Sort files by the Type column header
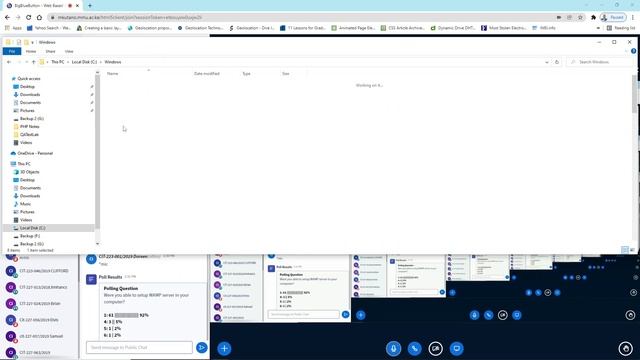640x360 pixels. coord(247,74)
